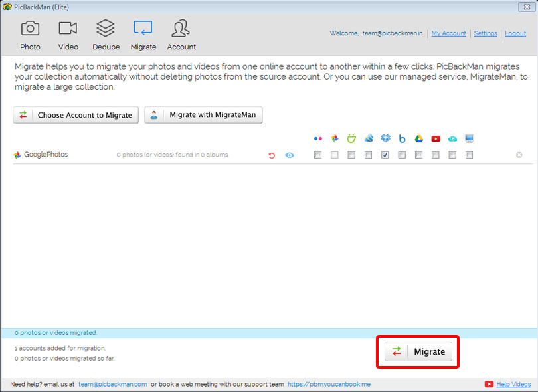Screen dimensions: 538x392
Task: Click the cloud video destination icon
Action: (x=452, y=139)
